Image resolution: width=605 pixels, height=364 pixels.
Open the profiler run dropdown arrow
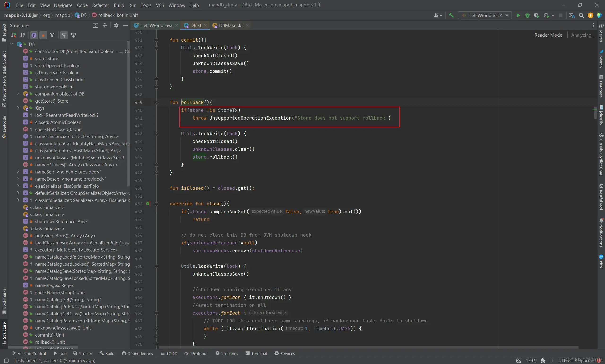click(553, 15)
